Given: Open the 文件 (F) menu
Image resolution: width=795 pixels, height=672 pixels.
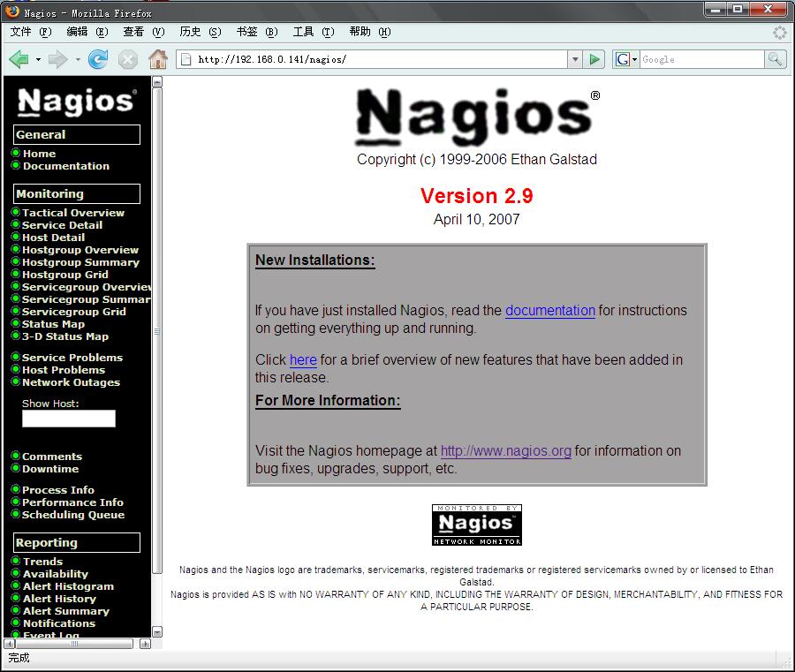Looking at the screenshot, I should pos(30,32).
